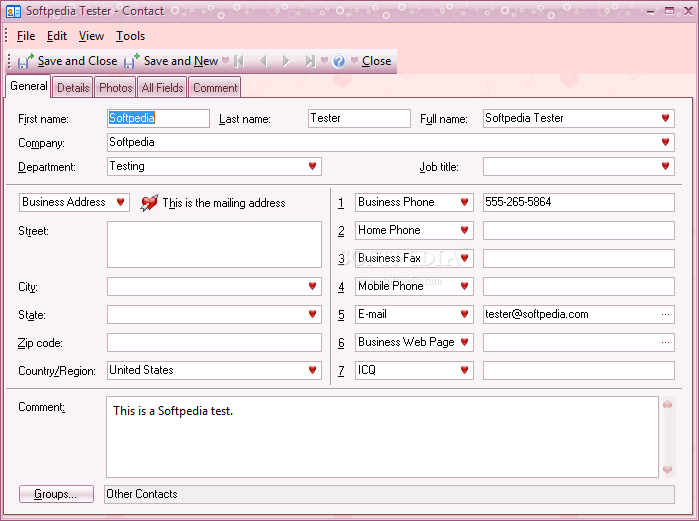
Task: Open the View menu
Action: [x=91, y=36]
